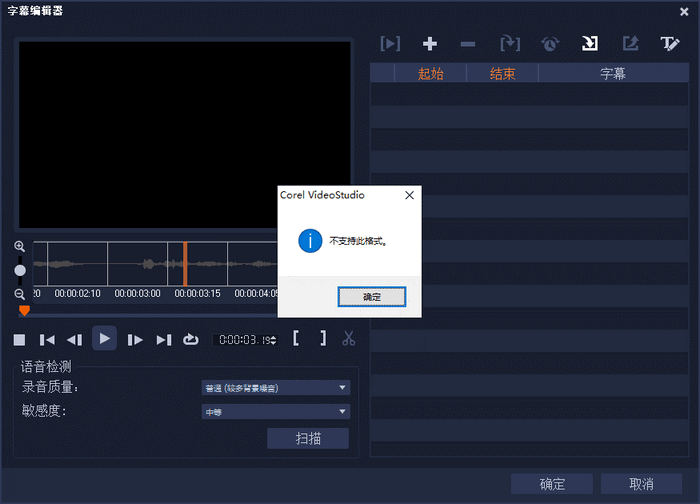Viewport: 700px width, 504px height.
Task: Click the mark-out right bracket icon
Action: (323, 339)
